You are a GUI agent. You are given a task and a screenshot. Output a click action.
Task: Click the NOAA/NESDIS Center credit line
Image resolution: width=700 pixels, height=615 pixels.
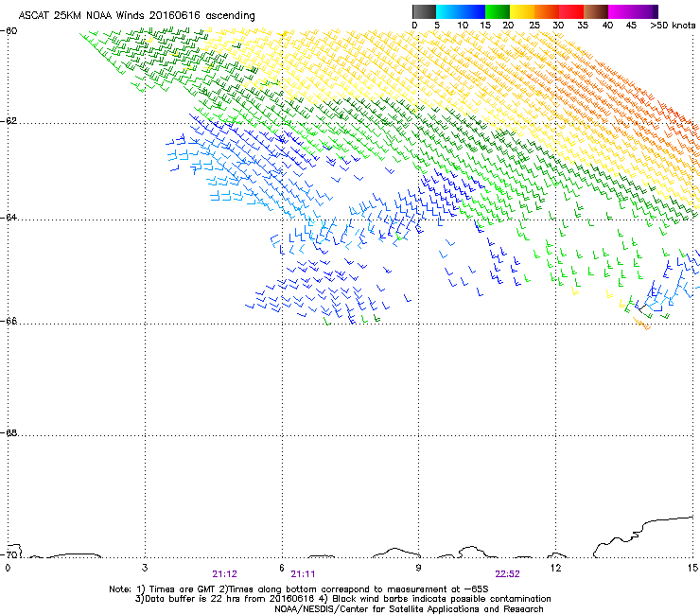coord(409,609)
